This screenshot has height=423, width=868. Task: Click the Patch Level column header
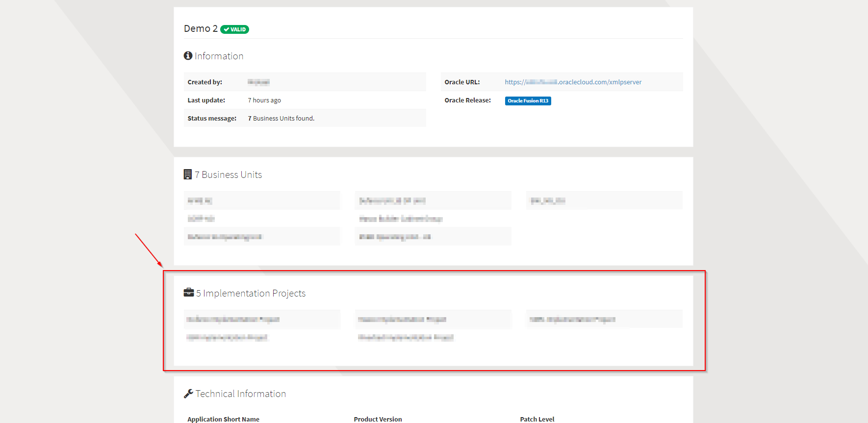point(537,419)
